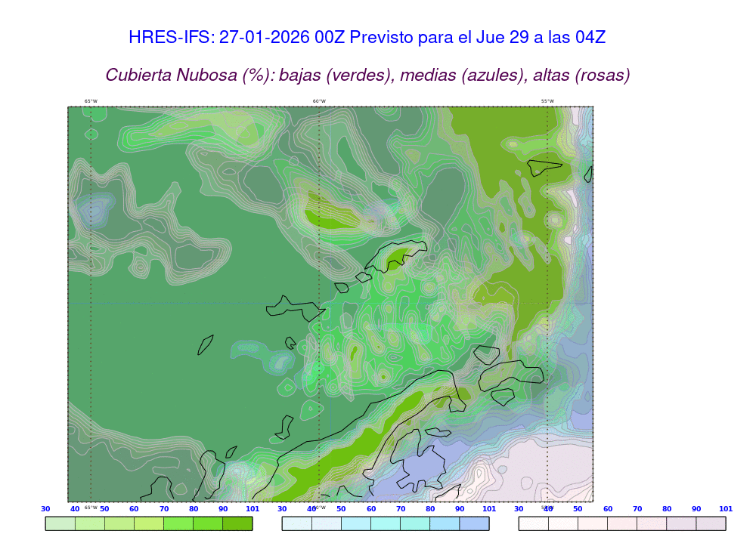The width and height of the screenshot is (756, 534).
Task: Click the 80 label of blue legend
Action: [x=430, y=509]
